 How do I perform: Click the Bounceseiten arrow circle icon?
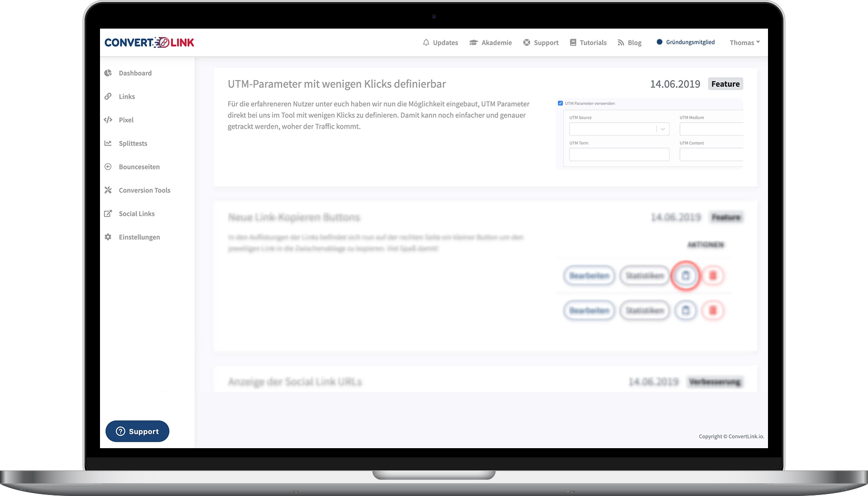[x=108, y=167]
